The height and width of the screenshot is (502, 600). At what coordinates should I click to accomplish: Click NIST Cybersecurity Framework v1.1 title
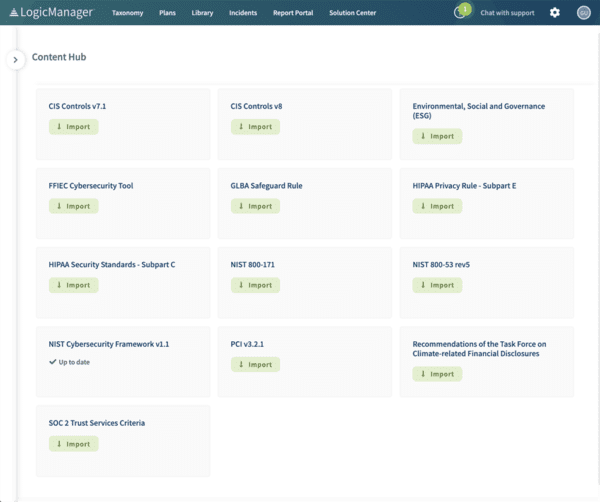[x=109, y=344]
